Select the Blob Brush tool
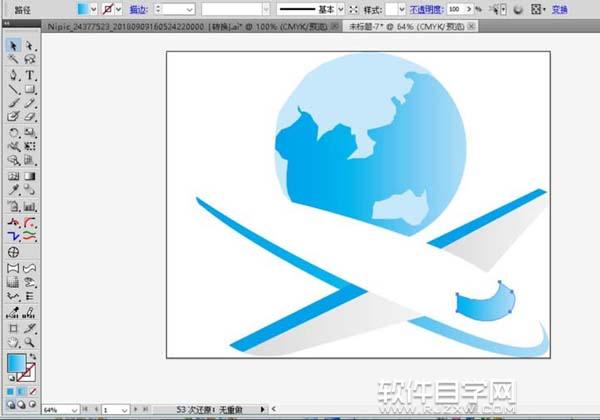Screen dimensions: 600x420 13,116
